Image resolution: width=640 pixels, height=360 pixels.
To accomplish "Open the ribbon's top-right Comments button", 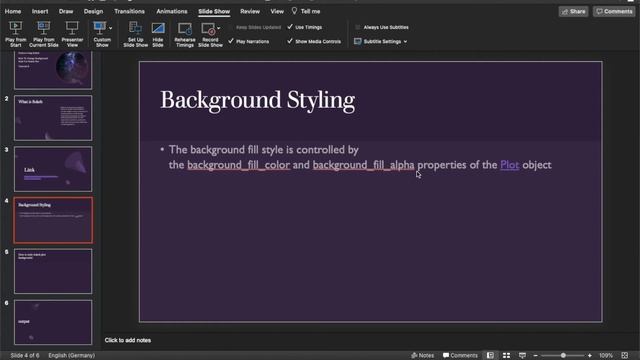I will [614, 11].
